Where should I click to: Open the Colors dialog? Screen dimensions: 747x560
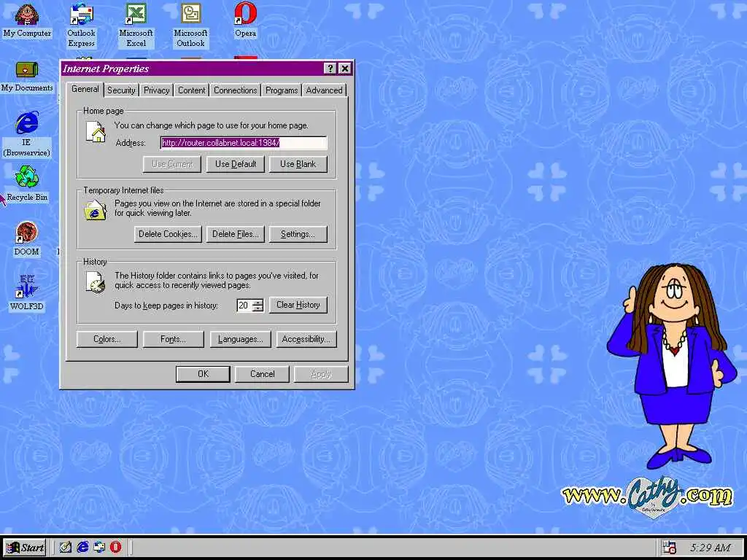tap(107, 339)
